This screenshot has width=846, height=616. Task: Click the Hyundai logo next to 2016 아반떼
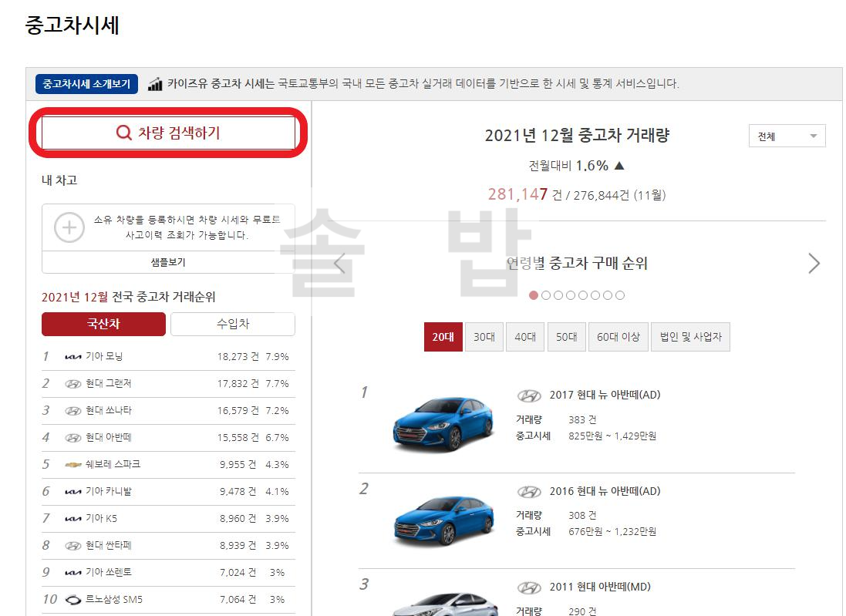(x=529, y=492)
